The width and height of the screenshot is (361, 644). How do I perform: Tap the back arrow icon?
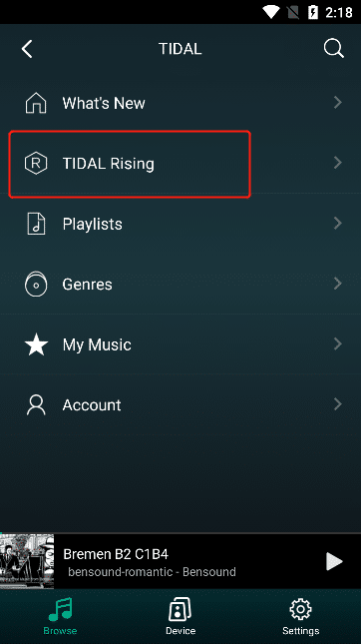coord(27,49)
